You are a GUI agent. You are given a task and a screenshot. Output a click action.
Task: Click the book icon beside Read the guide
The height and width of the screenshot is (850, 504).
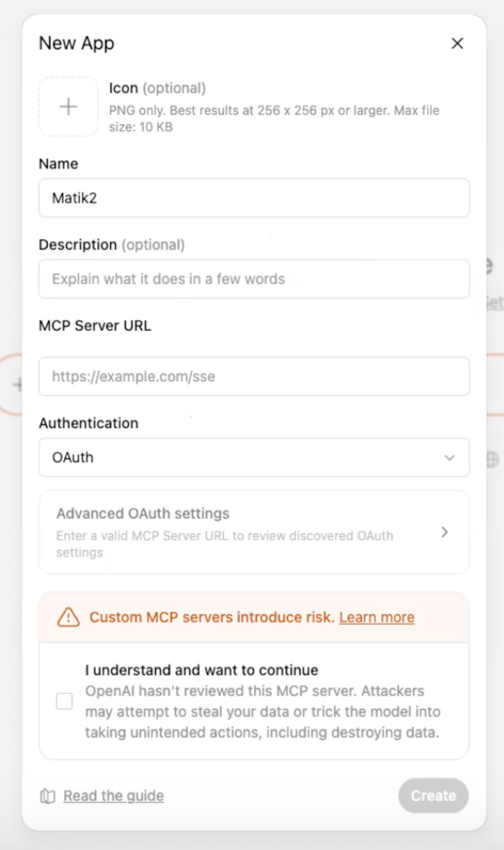tap(48, 796)
